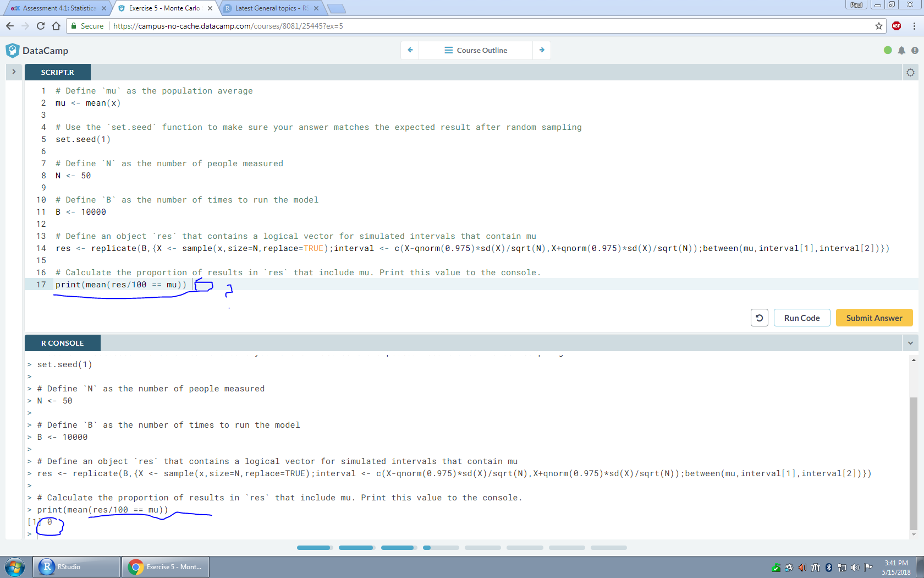Go to previous exercise arrow
Image resolution: width=924 pixels, height=578 pixels.
coord(410,50)
